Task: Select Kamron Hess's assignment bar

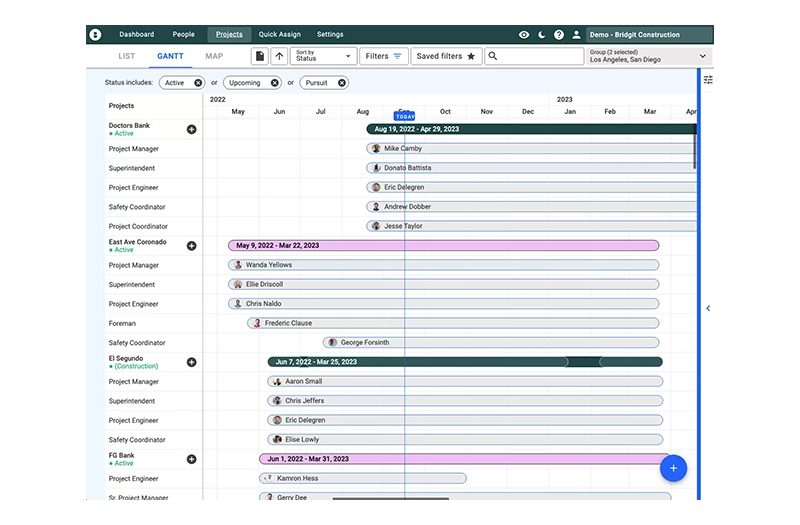Action: [363, 479]
